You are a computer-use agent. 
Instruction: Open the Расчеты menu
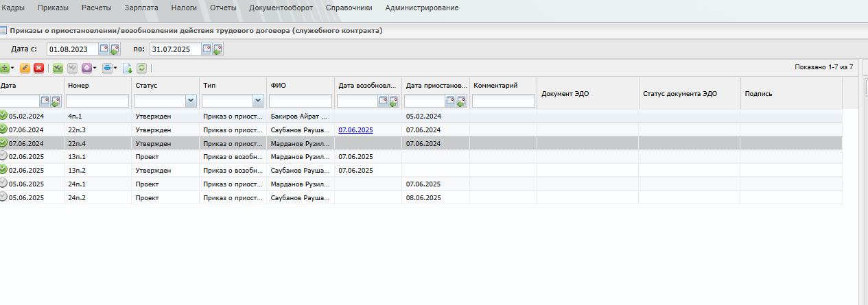96,8
